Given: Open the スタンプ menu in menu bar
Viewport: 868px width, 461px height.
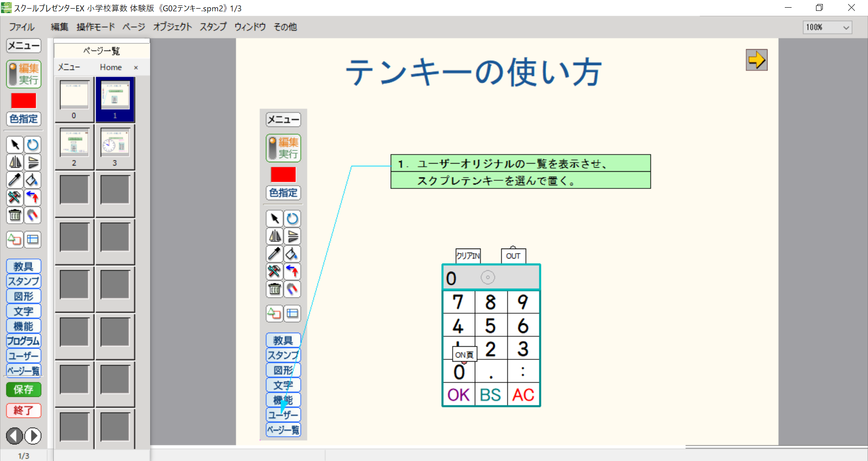Looking at the screenshot, I should (213, 27).
